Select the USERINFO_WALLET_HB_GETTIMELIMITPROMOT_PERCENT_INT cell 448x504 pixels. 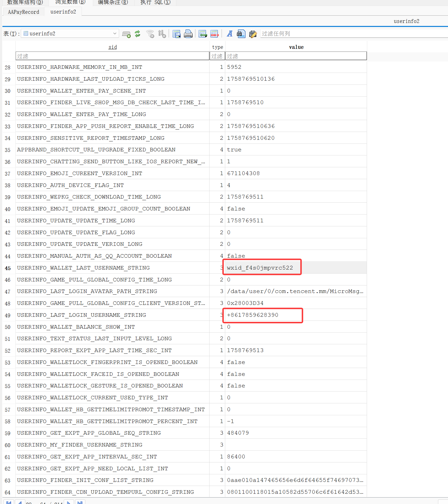[112, 421]
